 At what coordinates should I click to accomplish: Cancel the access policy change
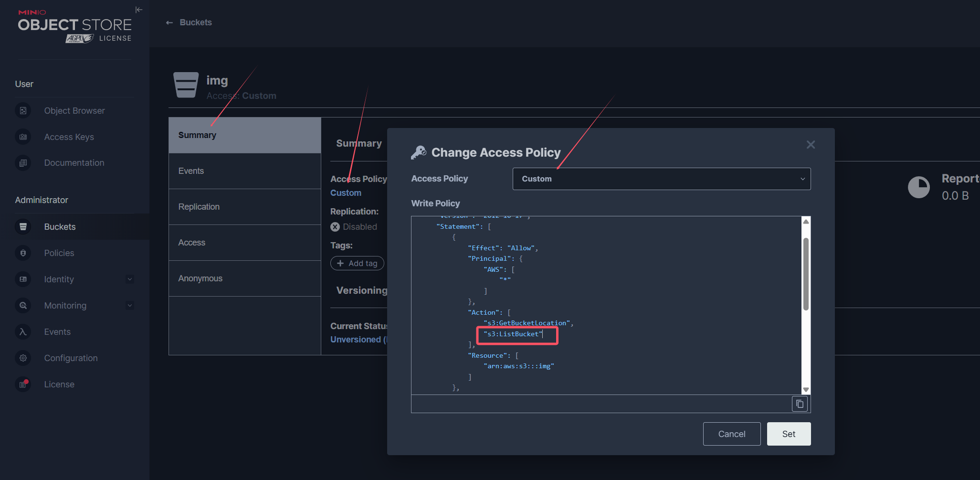tap(731, 434)
